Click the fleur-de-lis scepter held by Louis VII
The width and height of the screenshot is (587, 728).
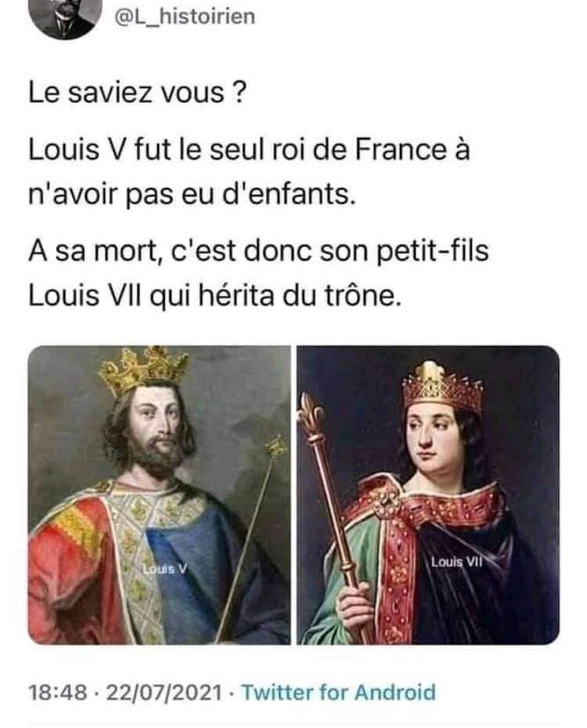[x=332, y=510]
